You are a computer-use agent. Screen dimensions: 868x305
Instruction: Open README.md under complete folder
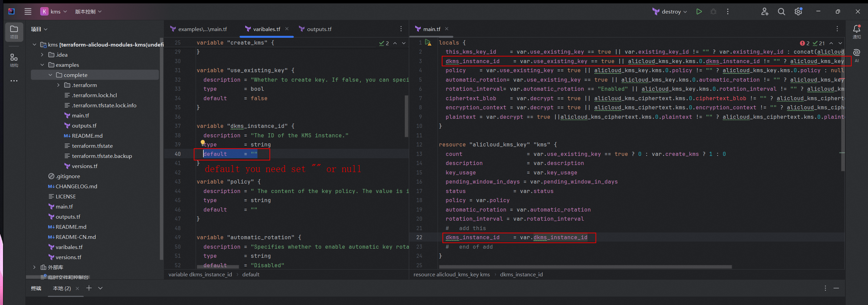(87, 136)
